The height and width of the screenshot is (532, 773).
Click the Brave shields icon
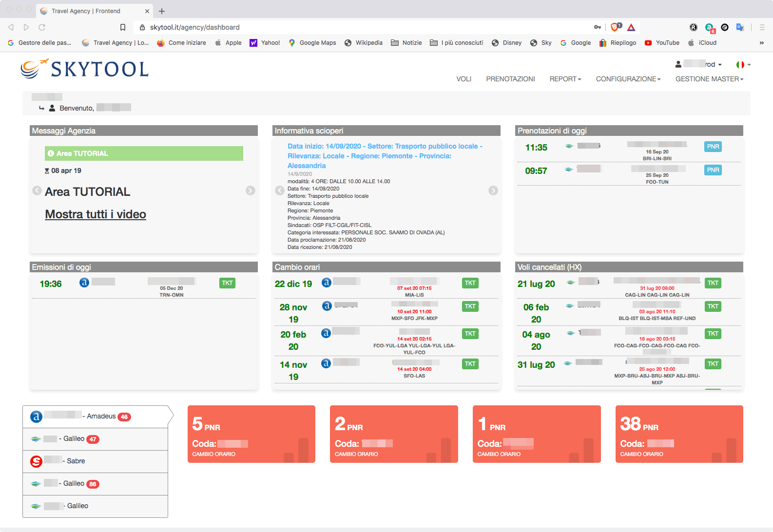point(616,27)
